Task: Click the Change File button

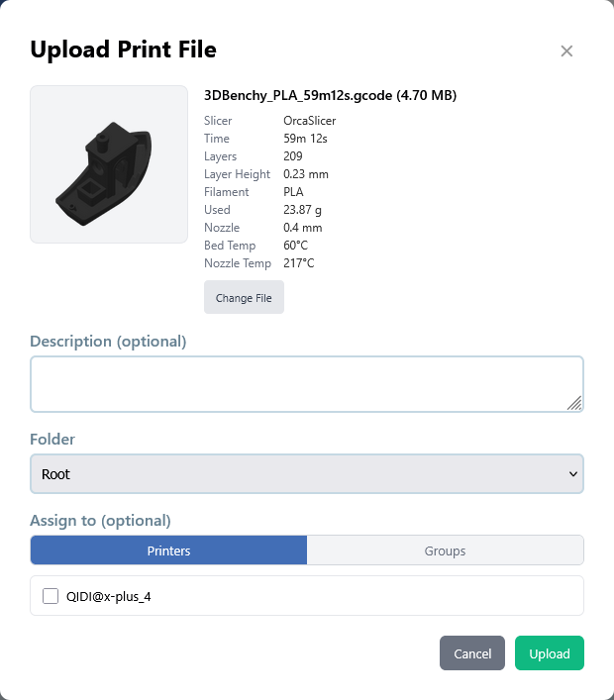Action: (244, 298)
